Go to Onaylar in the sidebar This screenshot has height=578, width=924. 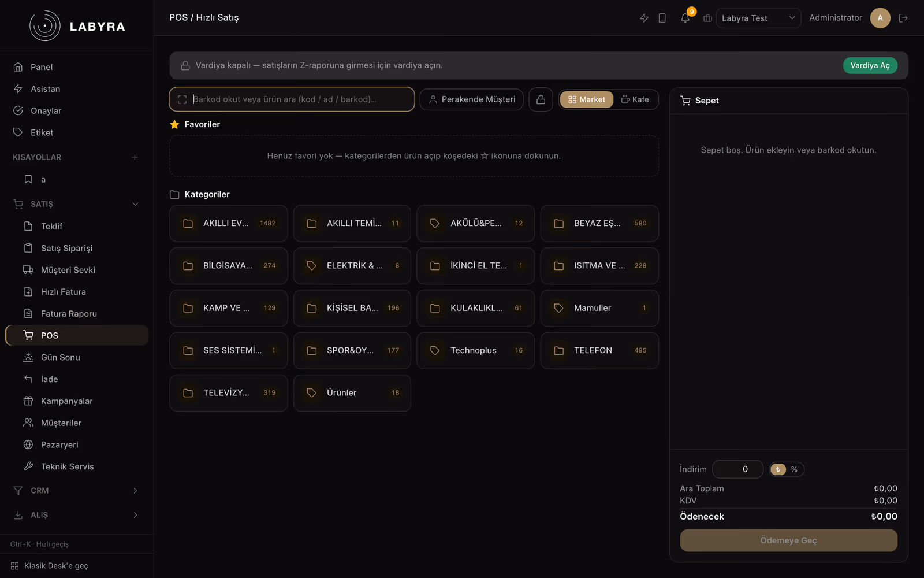coord(77,111)
